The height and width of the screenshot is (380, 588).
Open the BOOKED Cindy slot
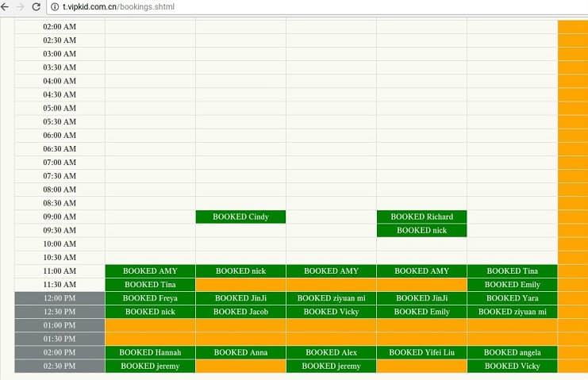pyautogui.click(x=240, y=217)
